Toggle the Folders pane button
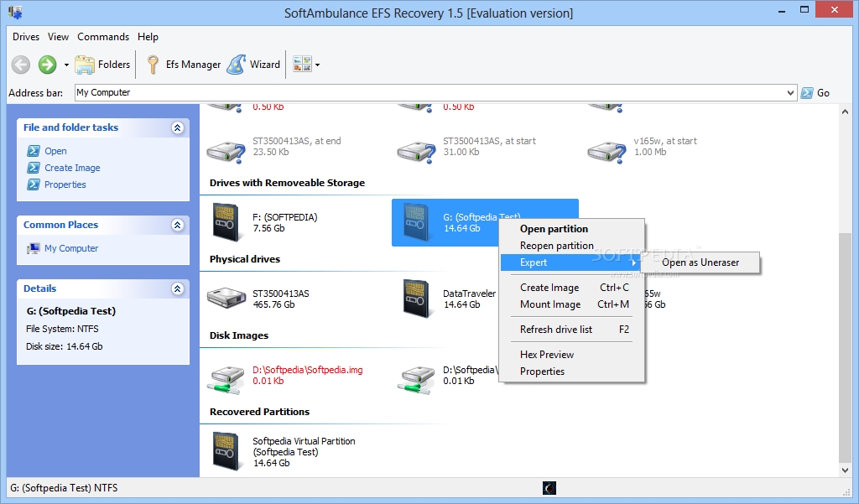Image resolution: width=859 pixels, height=504 pixels. tap(102, 65)
